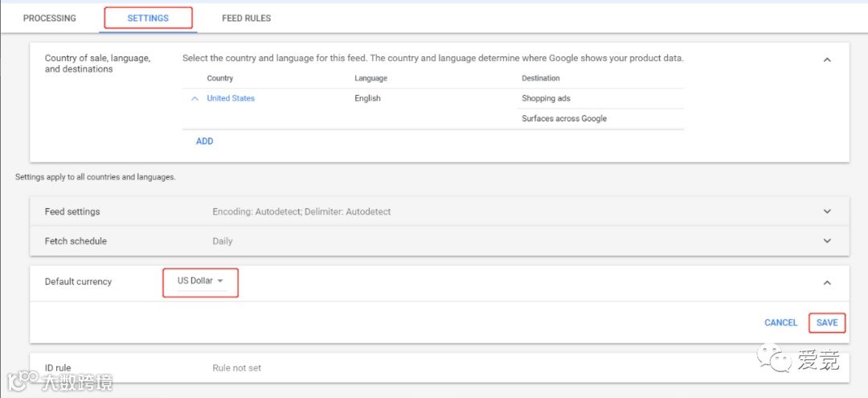Select the Shopping ads destination
Image resolution: width=868 pixels, height=398 pixels.
tap(546, 99)
